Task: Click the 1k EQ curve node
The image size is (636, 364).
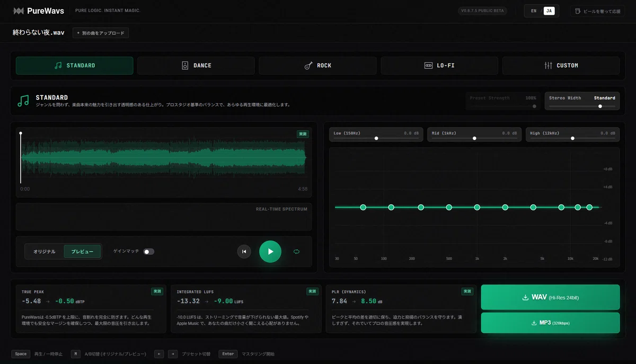Action: [477, 207]
